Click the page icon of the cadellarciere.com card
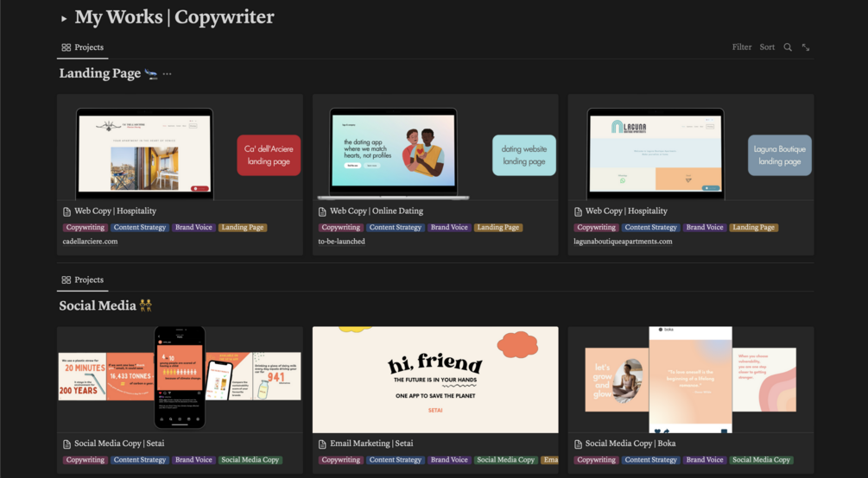 click(x=67, y=212)
